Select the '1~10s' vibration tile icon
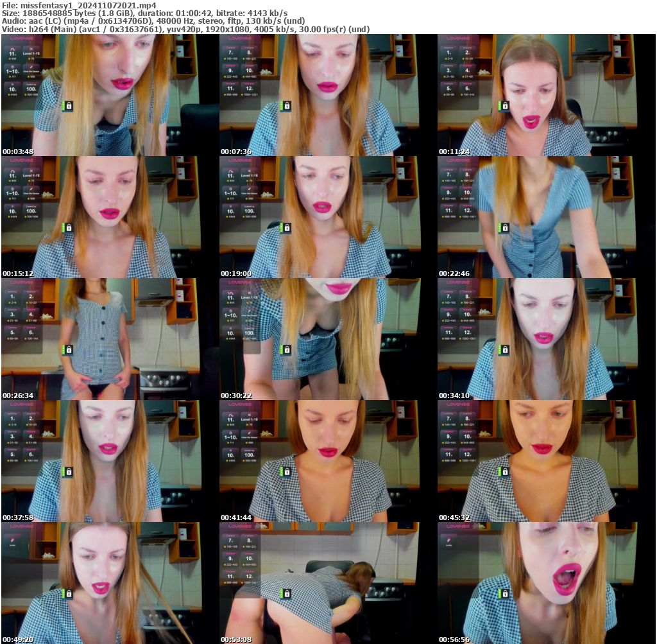 (x=13, y=67)
